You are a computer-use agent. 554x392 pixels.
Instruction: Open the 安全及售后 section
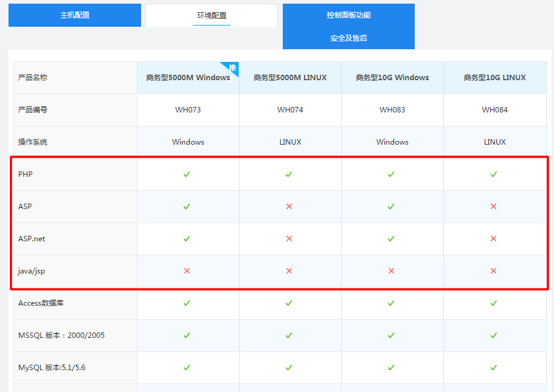[x=348, y=38]
